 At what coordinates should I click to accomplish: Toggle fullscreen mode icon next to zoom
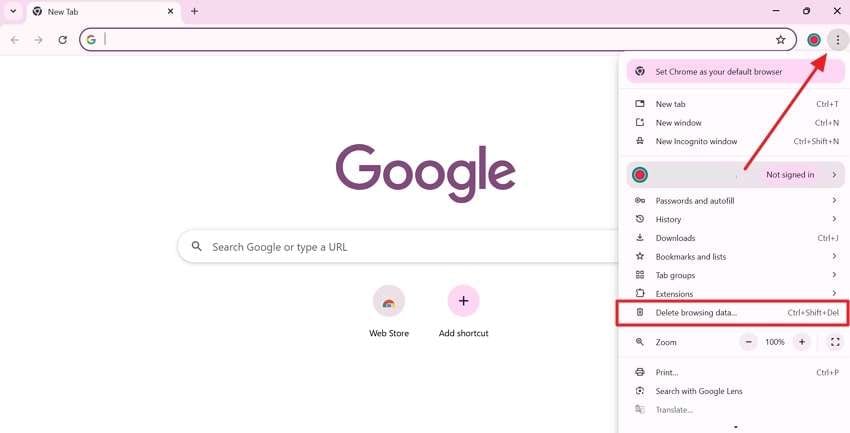tap(835, 342)
